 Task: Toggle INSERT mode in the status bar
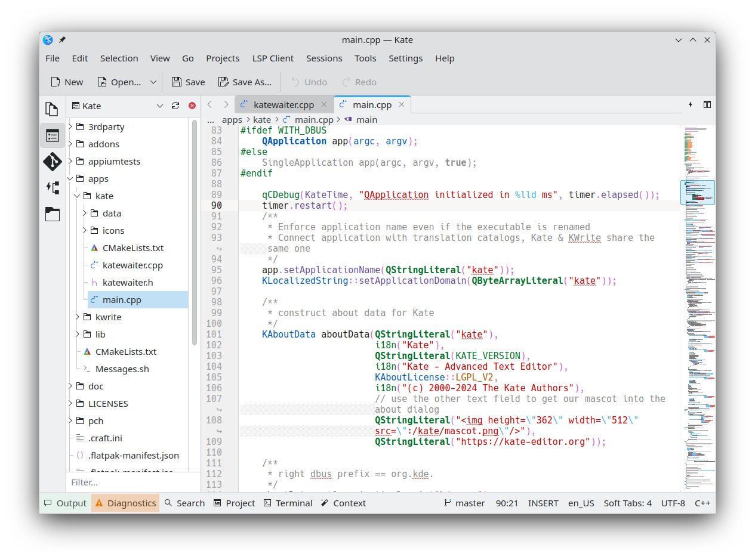click(543, 503)
